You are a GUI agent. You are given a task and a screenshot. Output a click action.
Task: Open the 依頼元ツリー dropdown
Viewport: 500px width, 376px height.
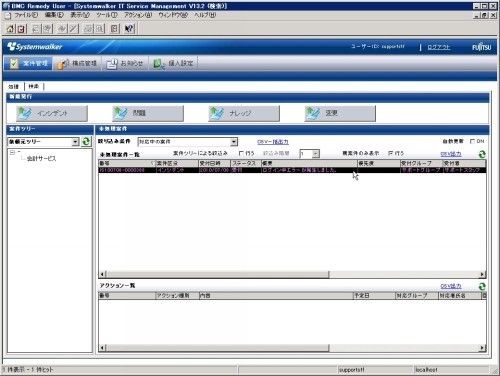76,142
